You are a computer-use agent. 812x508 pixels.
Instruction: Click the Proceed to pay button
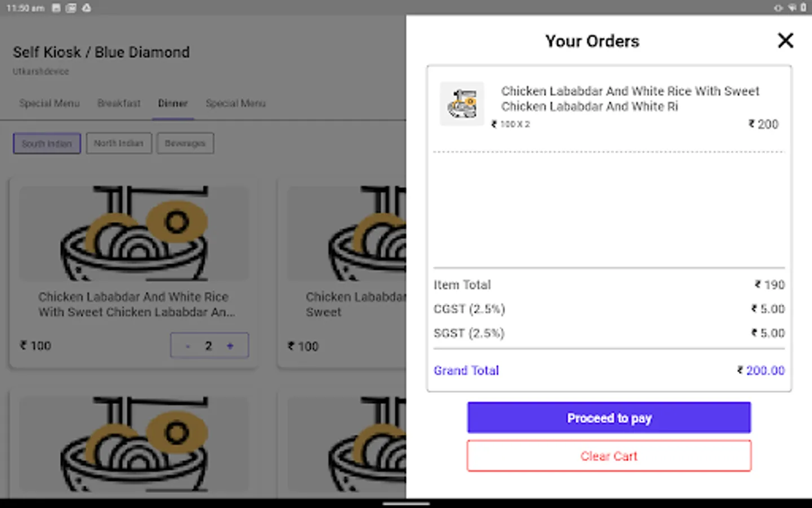coord(609,418)
